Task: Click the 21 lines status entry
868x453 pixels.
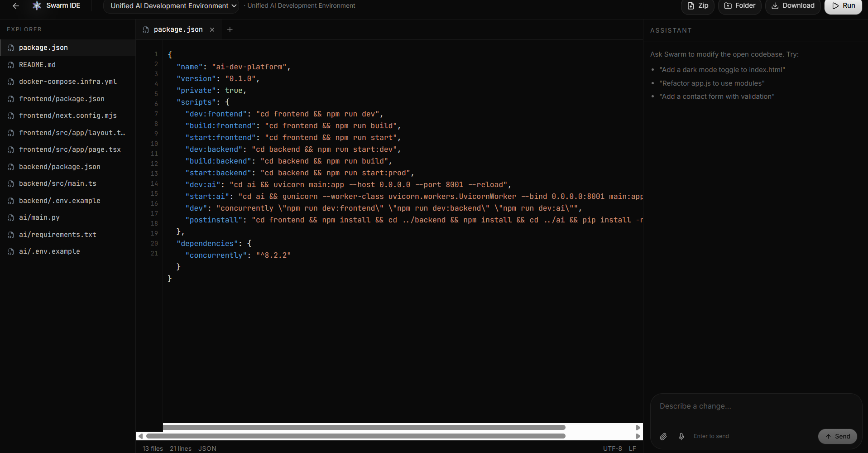Action: click(181, 448)
